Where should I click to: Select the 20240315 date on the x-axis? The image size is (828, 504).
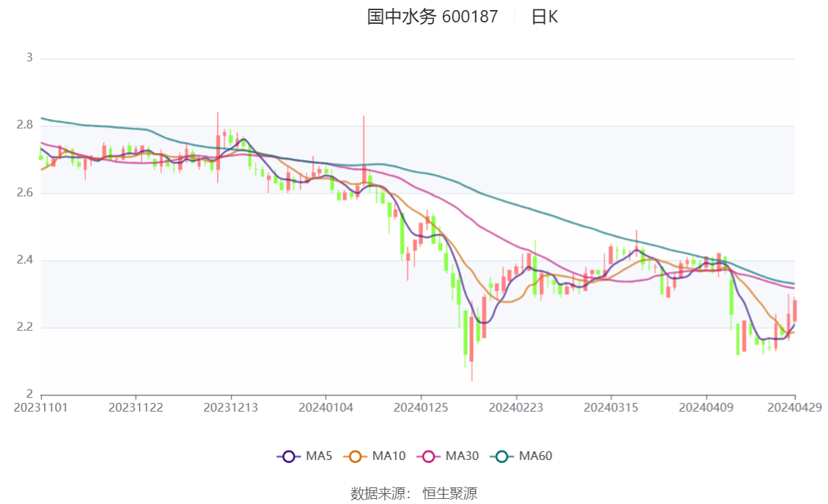pyautogui.click(x=610, y=407)
